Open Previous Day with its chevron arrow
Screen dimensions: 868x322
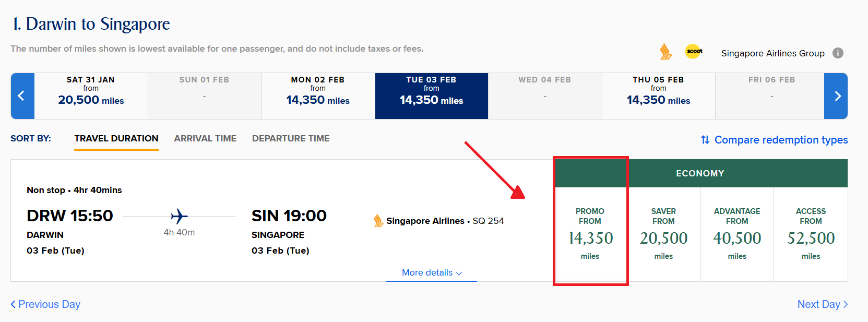tap(45, 304)
